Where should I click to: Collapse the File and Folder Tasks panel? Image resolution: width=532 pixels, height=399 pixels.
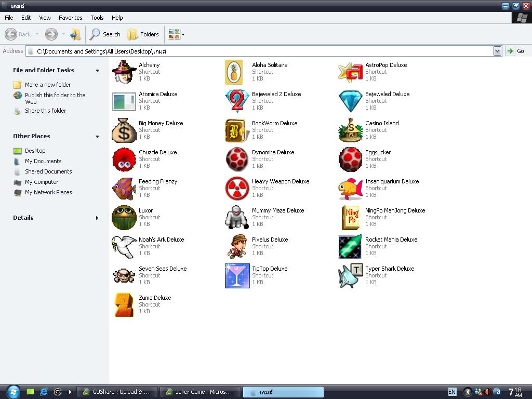[x=97, y=71]
